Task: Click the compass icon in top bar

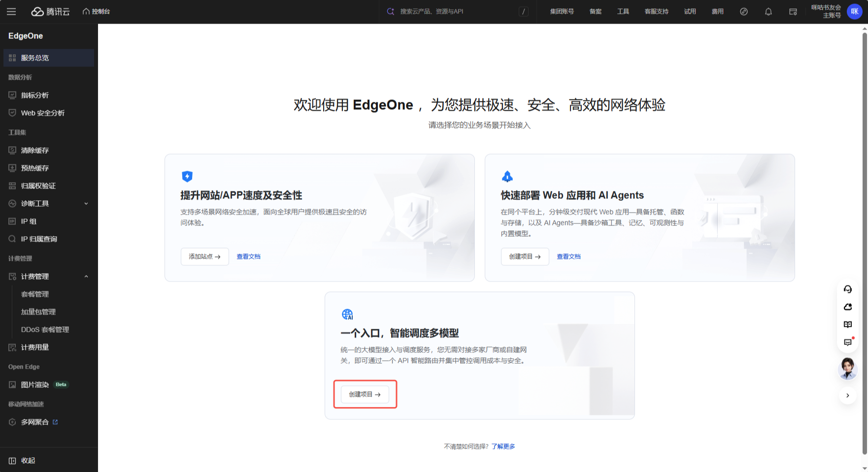Action: coord(744,11)
